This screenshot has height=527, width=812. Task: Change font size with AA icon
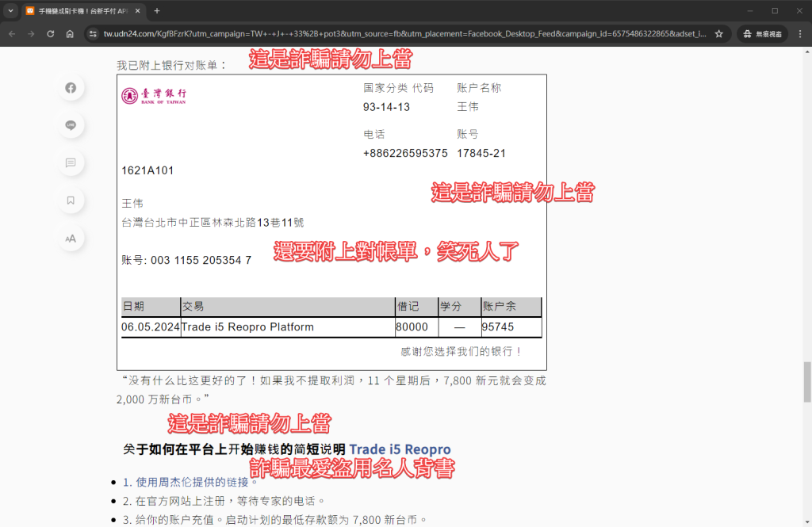tap(71, 238)
